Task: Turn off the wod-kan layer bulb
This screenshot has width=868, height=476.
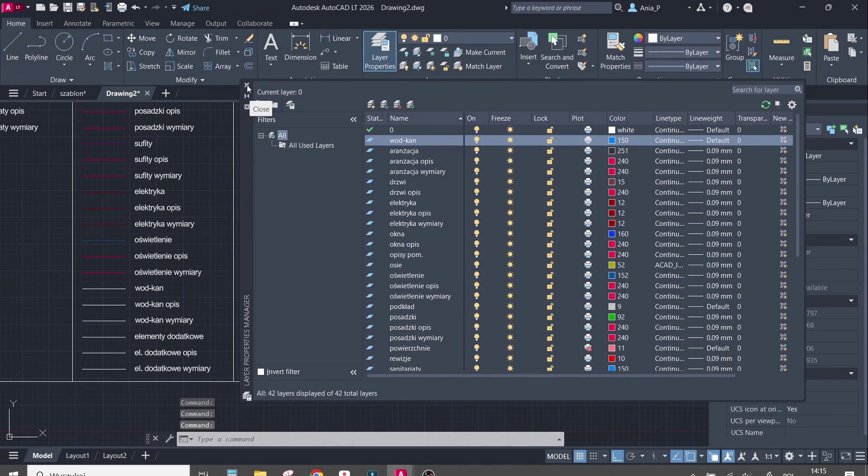Action: [x=476, y=140]
